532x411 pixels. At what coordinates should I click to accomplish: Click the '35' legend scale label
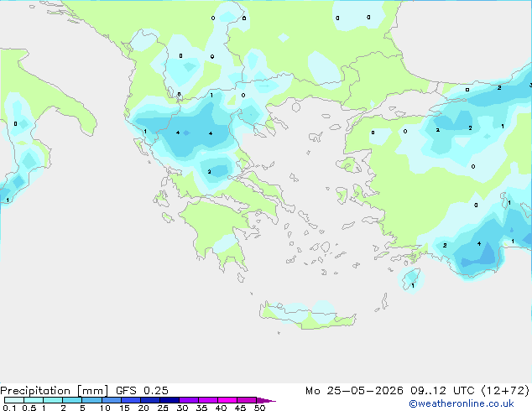pos(201,408)
